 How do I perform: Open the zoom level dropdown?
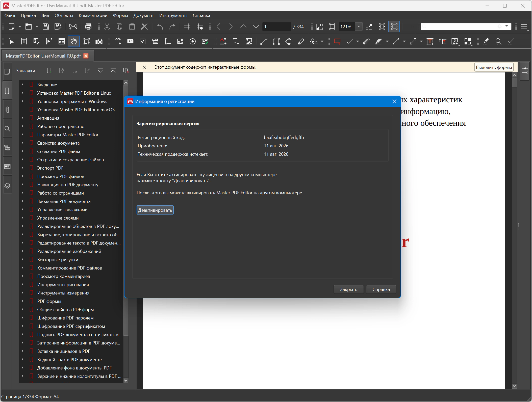(x=359, y=26)
